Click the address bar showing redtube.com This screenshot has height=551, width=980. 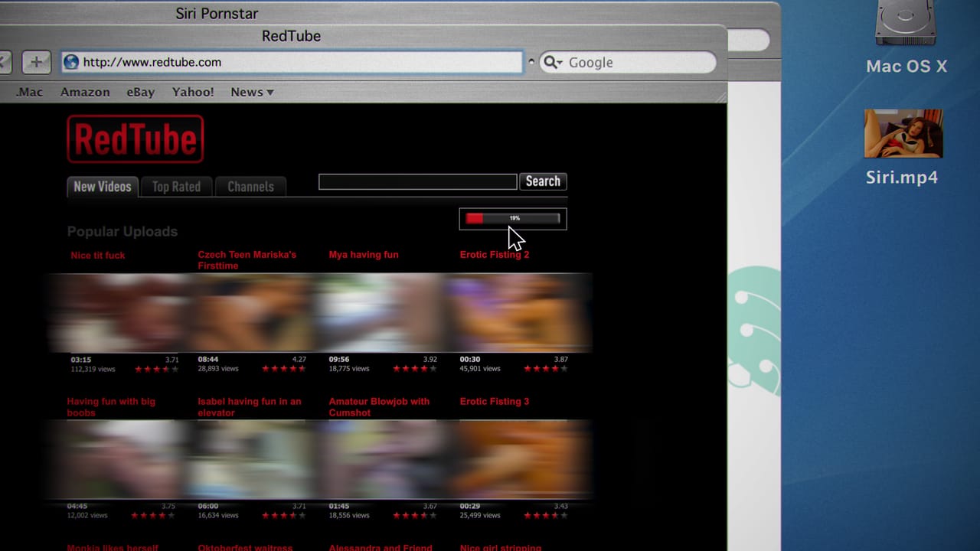292,62
